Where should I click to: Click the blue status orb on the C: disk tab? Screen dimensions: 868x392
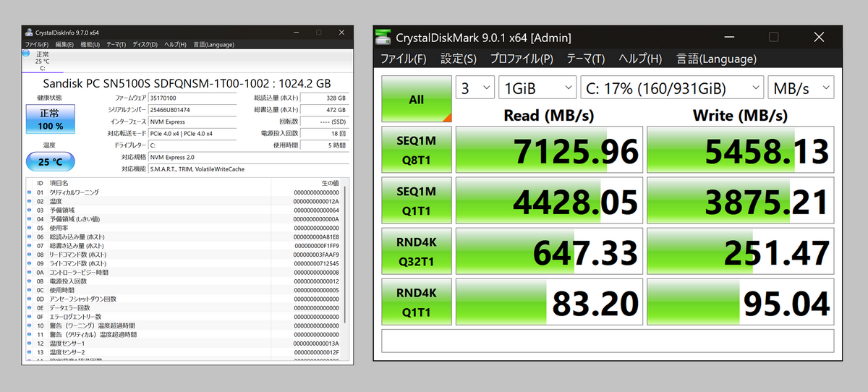(x=26, y=54)
